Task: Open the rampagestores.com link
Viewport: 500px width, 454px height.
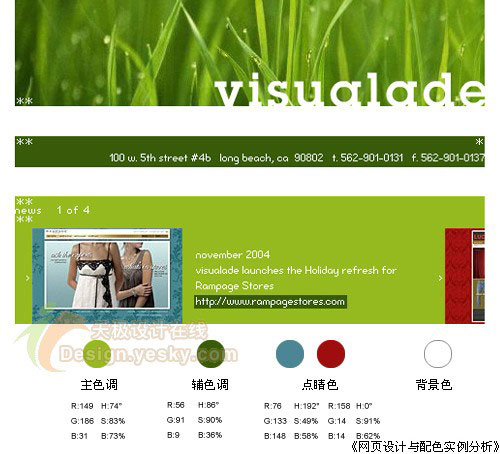Action: click(270, 302)
